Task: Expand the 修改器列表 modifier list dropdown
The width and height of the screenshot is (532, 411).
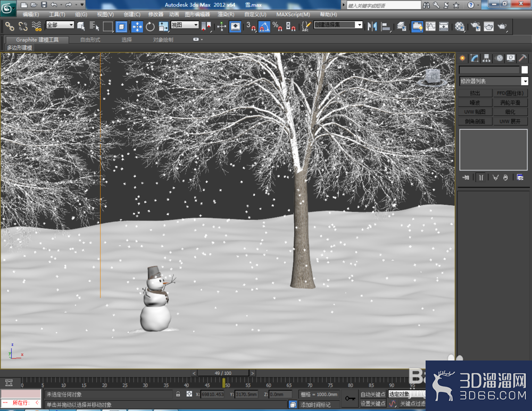Action: point(525,81)
